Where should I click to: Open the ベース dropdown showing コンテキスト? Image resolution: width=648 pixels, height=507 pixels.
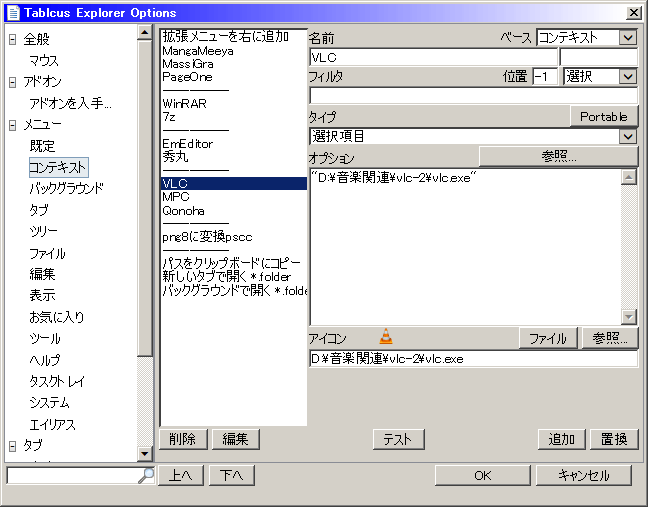[627, 37]
